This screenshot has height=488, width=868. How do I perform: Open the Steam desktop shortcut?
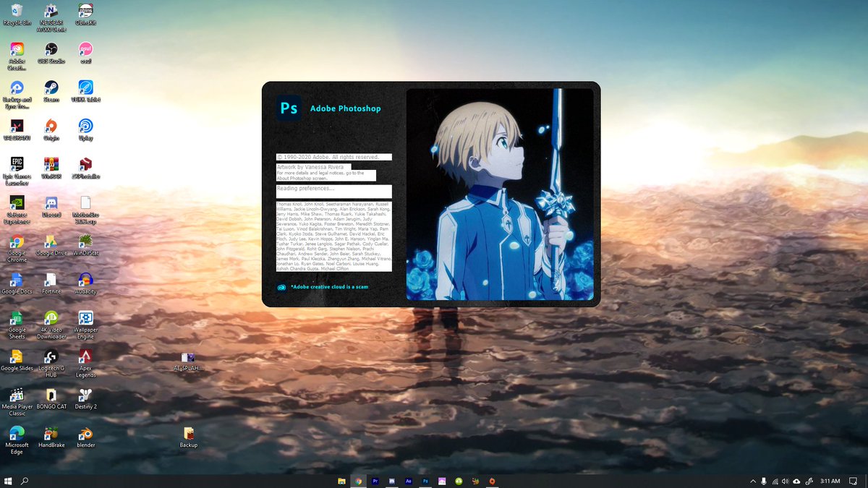coord(51,87)
